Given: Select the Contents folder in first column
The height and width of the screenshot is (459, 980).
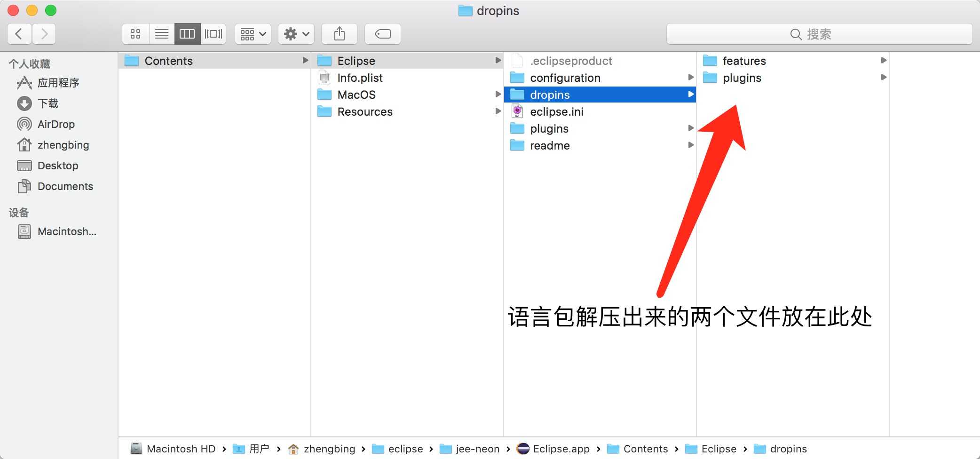Looking at the screenshot, I should [214, 61].
